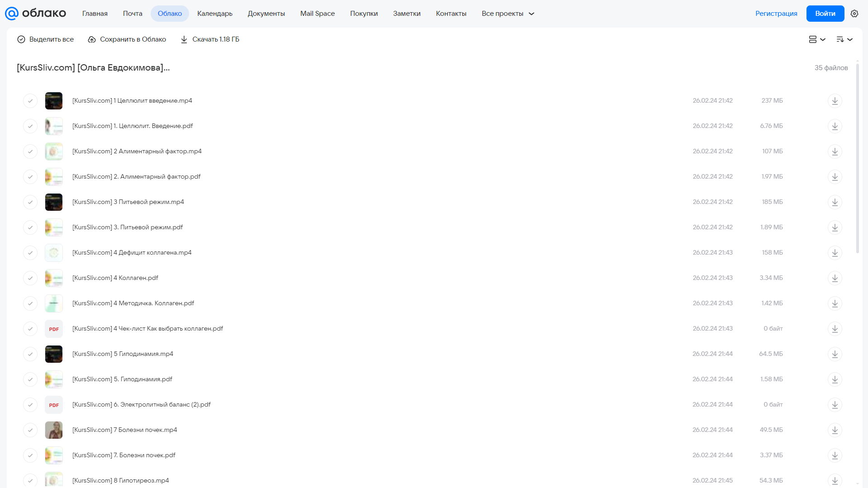Viewport: 868px width, 488px height.
Task: Select checkbox for 2 Алиментарный фактор.mp4
Action: 30,152
